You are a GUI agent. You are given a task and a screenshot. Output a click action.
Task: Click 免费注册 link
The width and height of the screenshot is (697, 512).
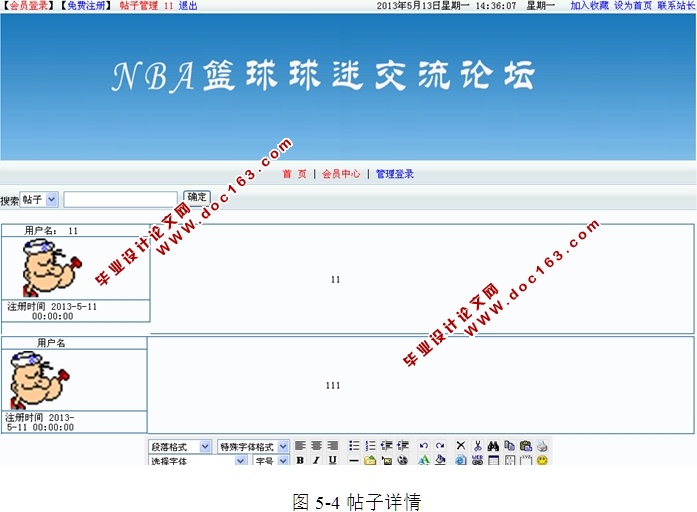pyautogui.click(x=86, y=6)
